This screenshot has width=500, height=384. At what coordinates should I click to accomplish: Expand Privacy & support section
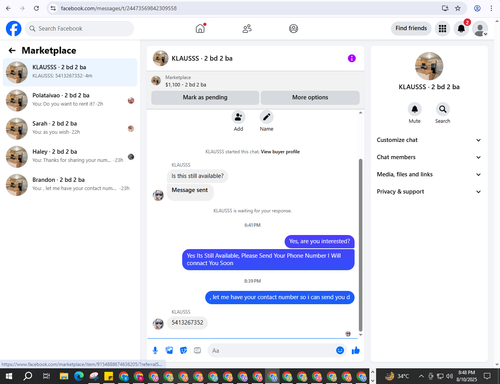[429, 192]
